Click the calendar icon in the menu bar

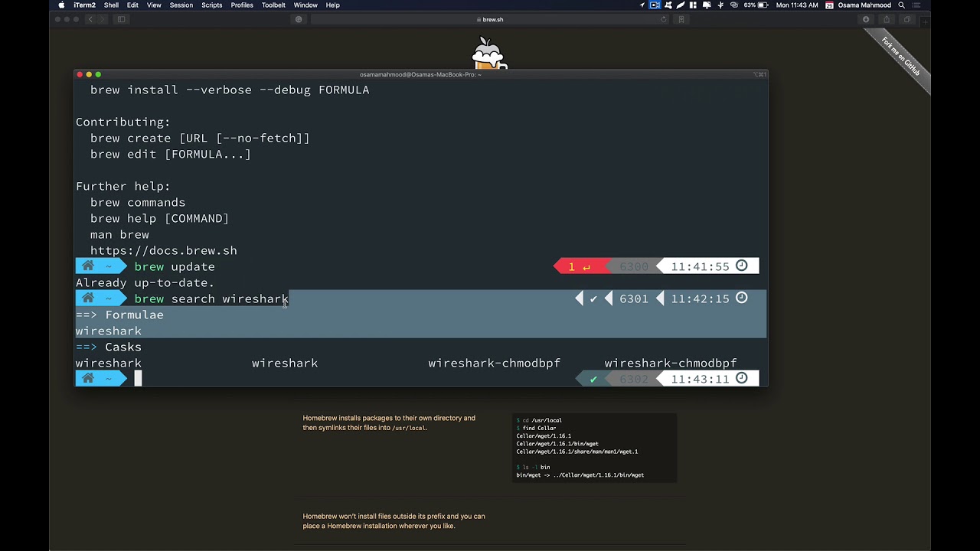coord(829,5)
